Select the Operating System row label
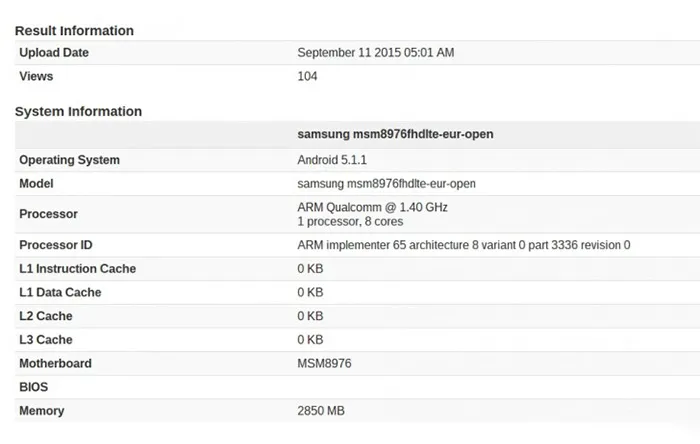 [69, 160]
